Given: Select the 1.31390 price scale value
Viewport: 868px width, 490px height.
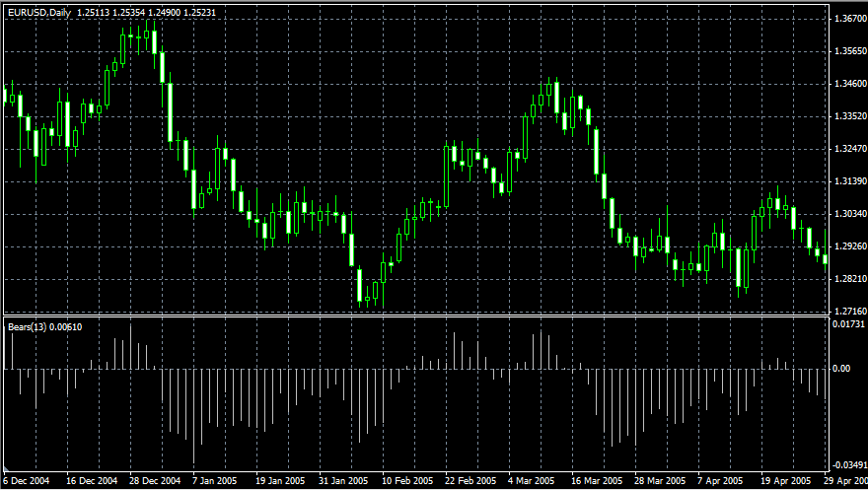Looking at the screenshot, I should click(x=849, y=182).
